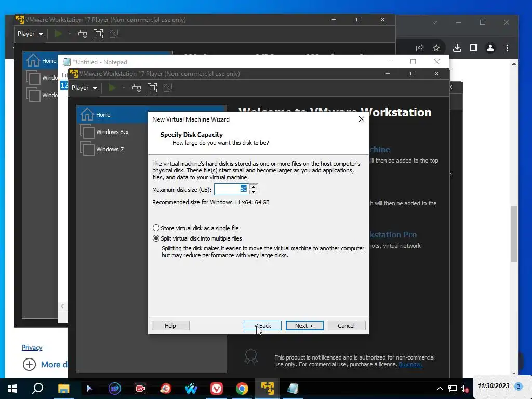Viewport: 532px width, 399px height.
Task: Open the browser tab search chevron
Action: (x=435, y=22)
